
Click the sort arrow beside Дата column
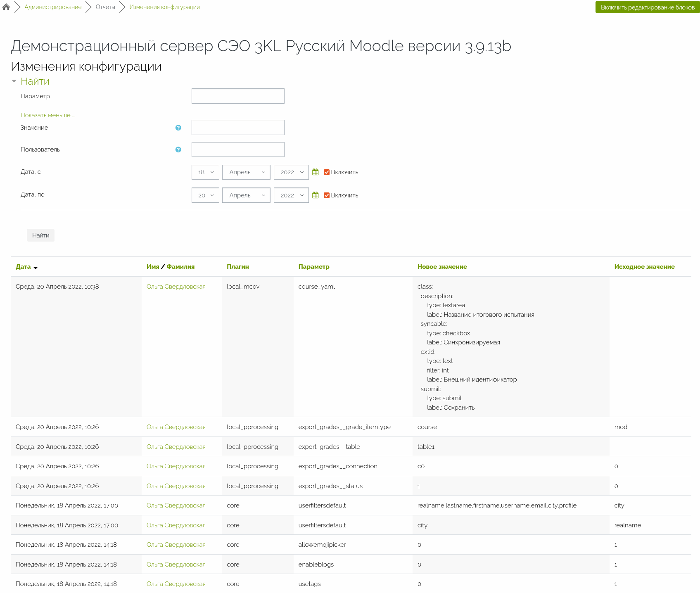(36, 268)
